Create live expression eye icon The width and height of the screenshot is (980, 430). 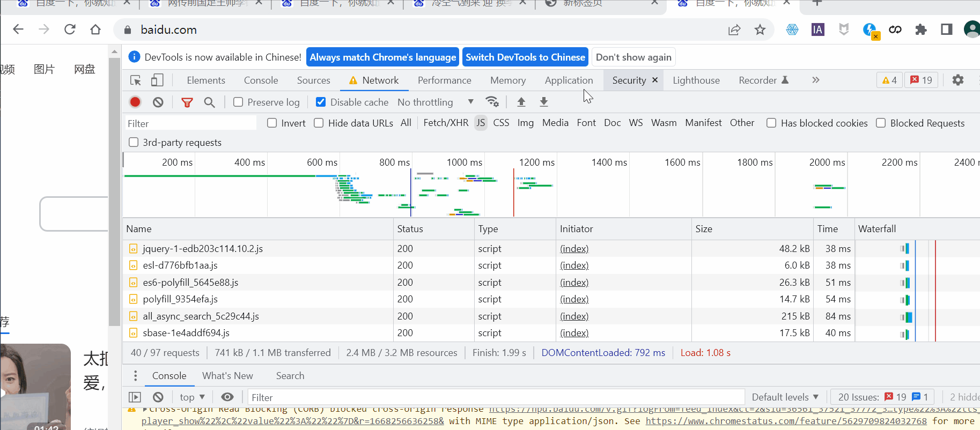tap(227, 397)
